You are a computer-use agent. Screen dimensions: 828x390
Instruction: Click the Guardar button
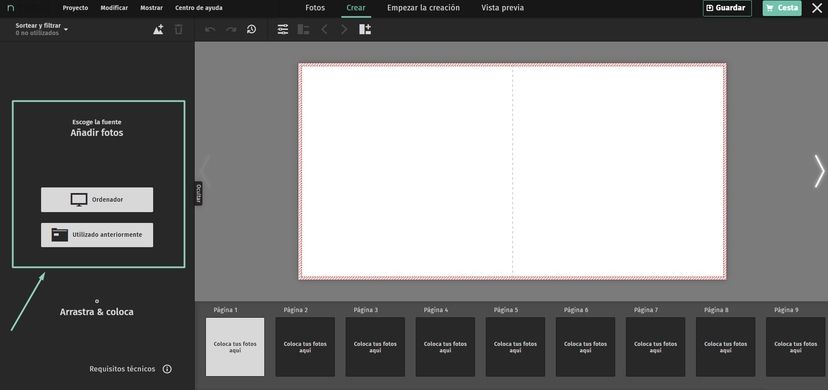[x=727, y=8]
